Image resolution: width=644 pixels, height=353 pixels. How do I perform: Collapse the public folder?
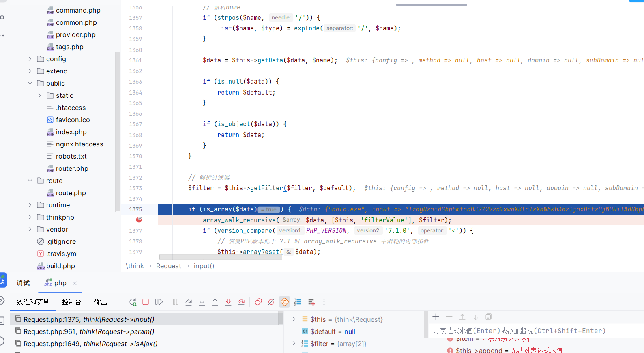(30, 83)
